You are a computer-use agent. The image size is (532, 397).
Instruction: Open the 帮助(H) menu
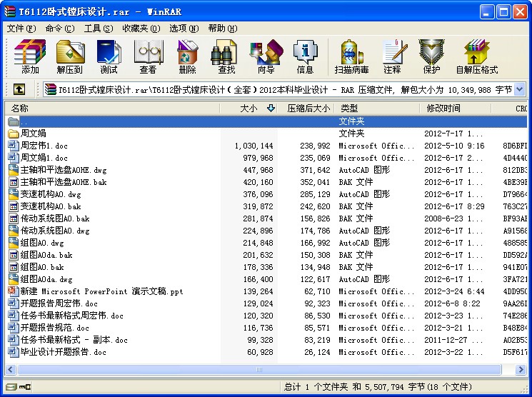pyautogui.click(x=223, y=29)
